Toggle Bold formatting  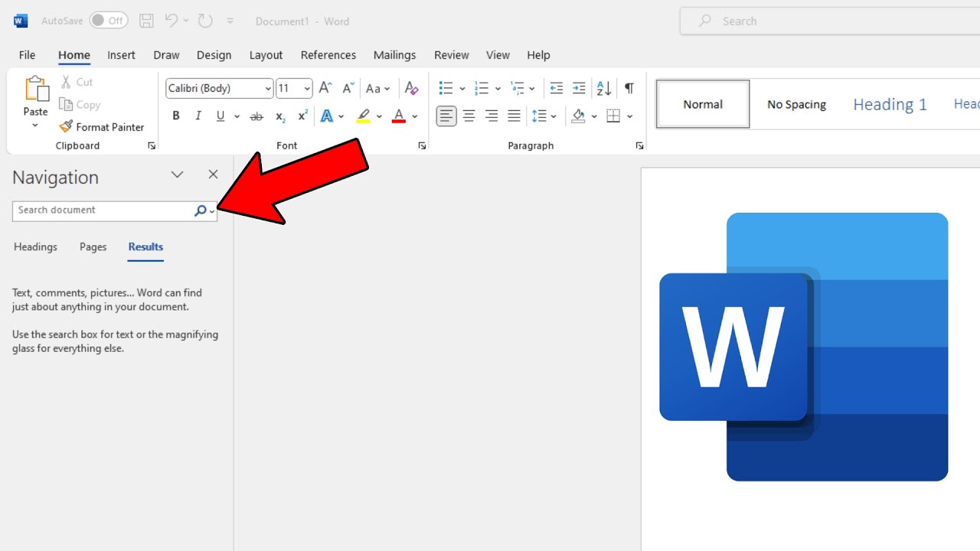tap(176, 116)
